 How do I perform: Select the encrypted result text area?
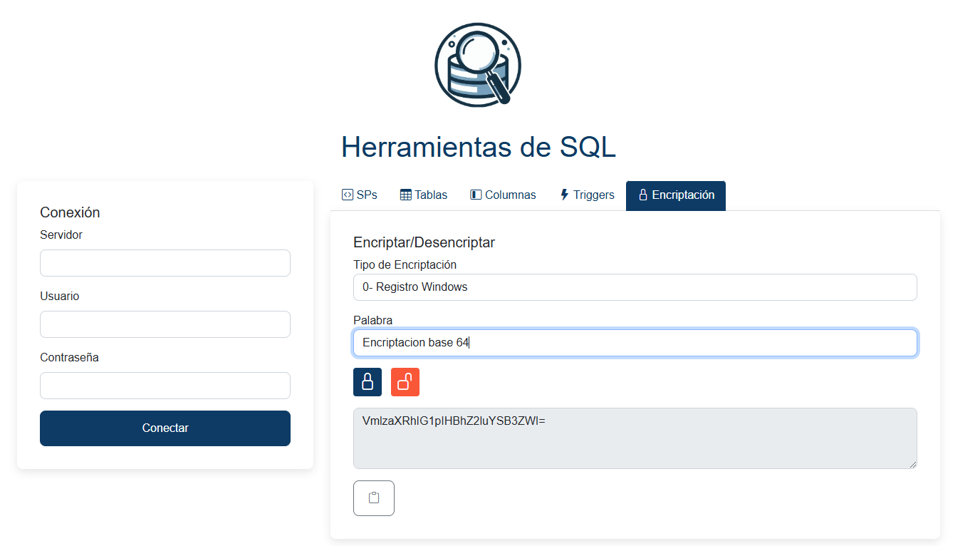click(x=635, y=438)
